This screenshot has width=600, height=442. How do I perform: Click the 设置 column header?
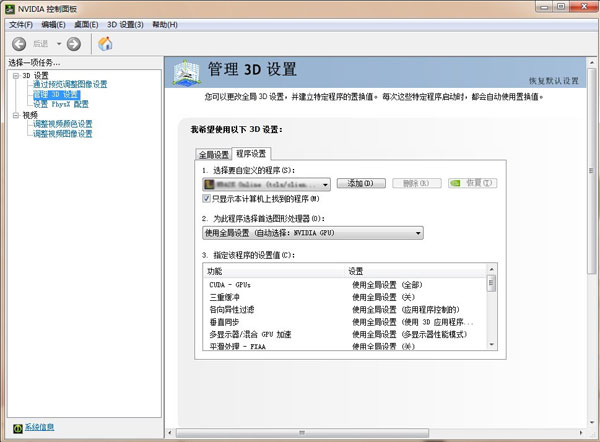(415, 271)
